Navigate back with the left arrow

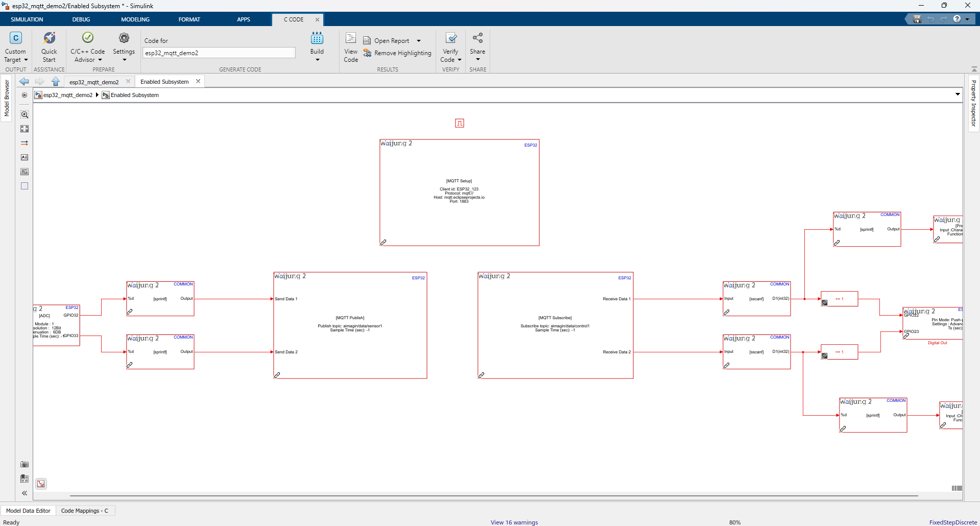24,81
